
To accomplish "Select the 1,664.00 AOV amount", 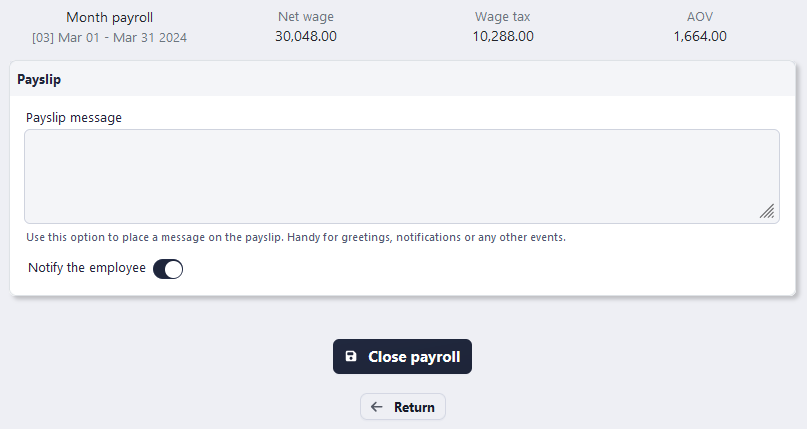I will tap(700, 36).
